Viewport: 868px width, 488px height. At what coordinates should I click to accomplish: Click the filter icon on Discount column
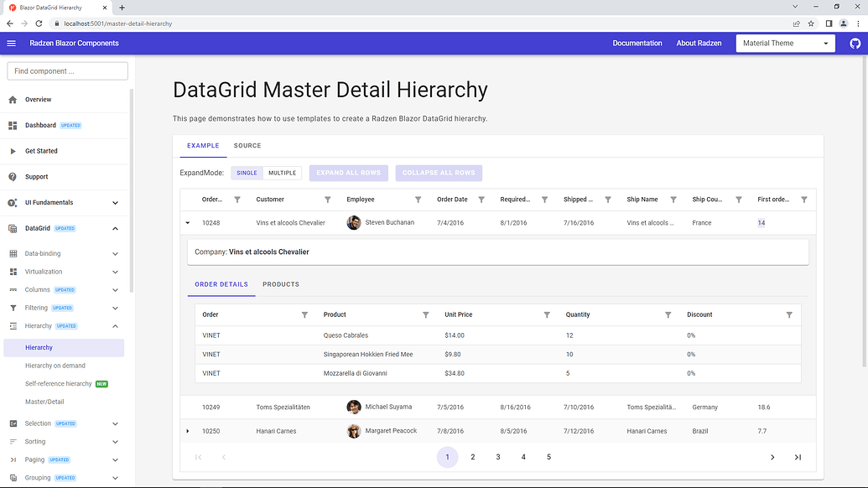(789, 314)
